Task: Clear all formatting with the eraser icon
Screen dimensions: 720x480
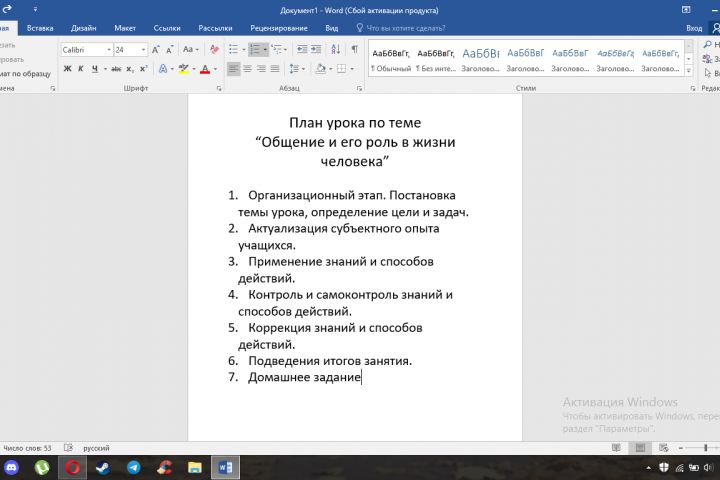Action: 214,49
